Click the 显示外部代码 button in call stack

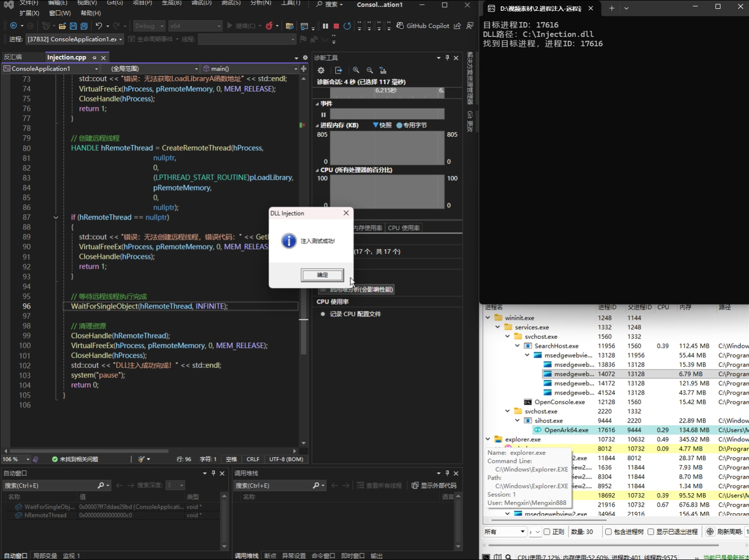click(x=434, y=485)
